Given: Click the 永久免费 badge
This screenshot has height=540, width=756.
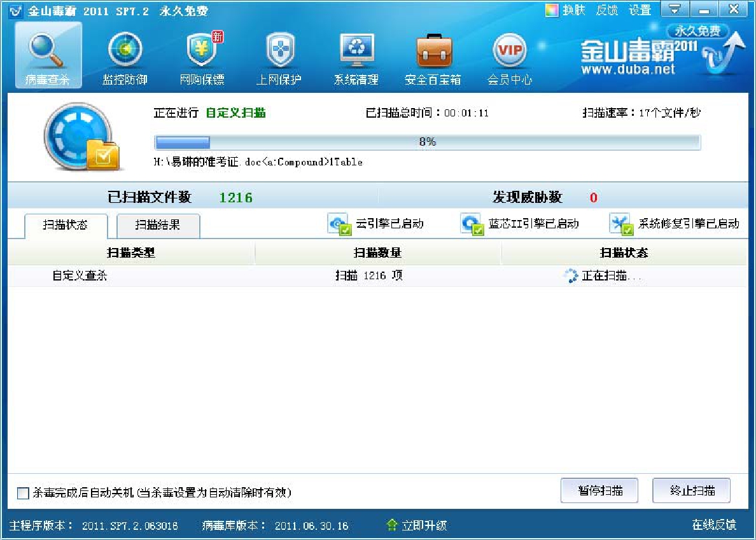Looking at the screenshot, I should click(x=697, y=31).
